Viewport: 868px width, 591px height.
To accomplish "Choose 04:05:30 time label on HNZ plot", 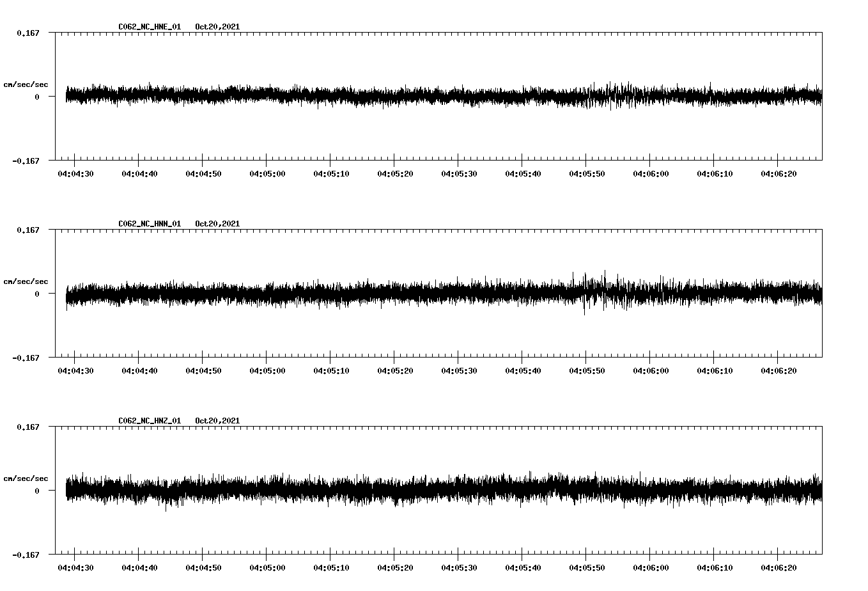I will [459, 567].
